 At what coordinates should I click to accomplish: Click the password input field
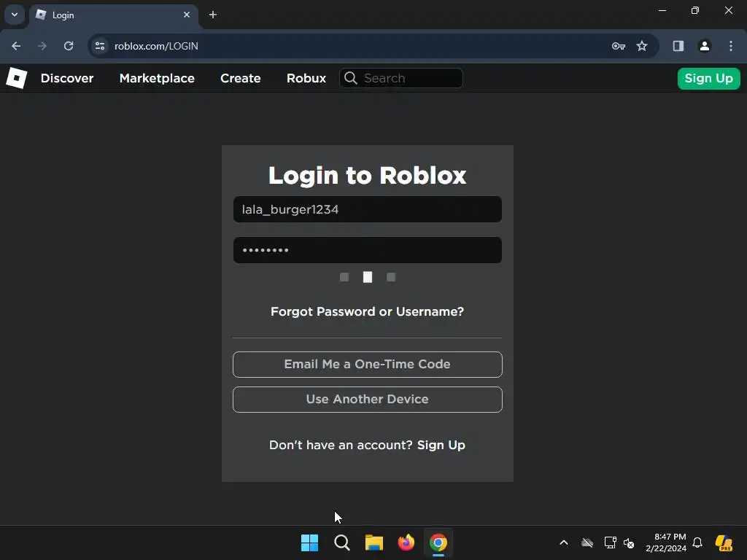pos(368,250)
